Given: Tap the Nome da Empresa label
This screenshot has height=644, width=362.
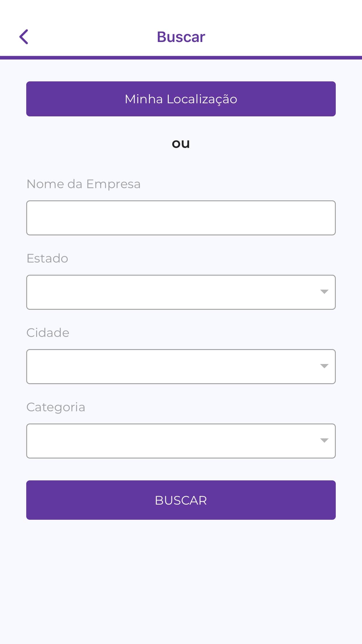Looking at the screenshot, I should [x=83, y=184].
